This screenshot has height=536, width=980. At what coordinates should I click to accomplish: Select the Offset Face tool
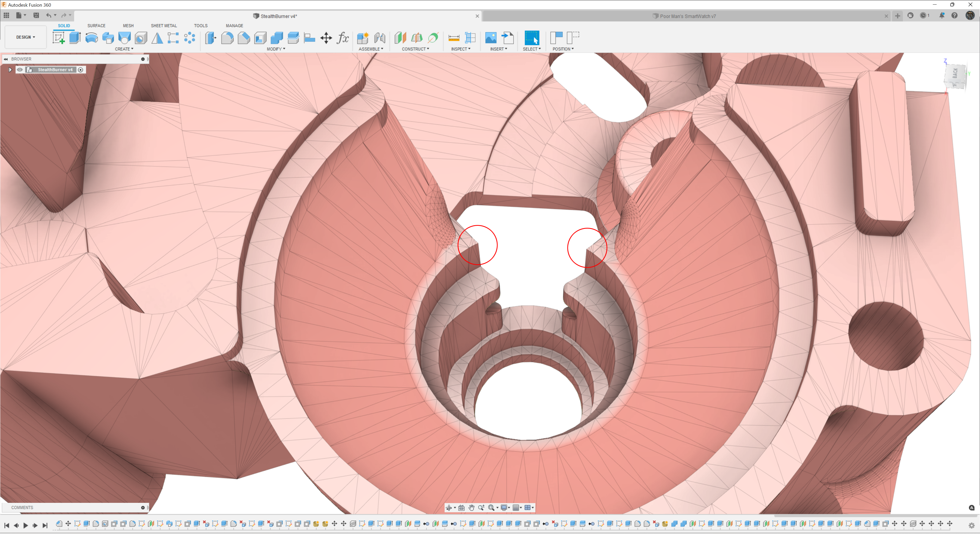click(293, 38)
